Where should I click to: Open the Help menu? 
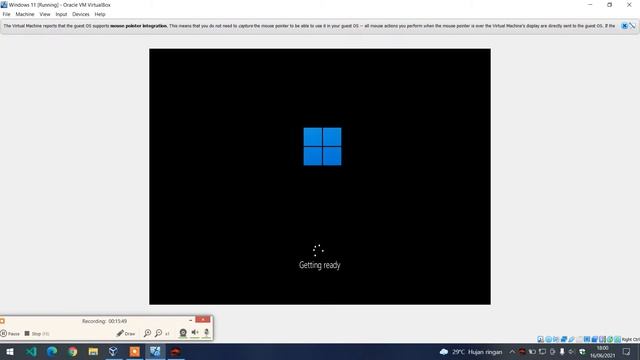click(x=100, y=14)
